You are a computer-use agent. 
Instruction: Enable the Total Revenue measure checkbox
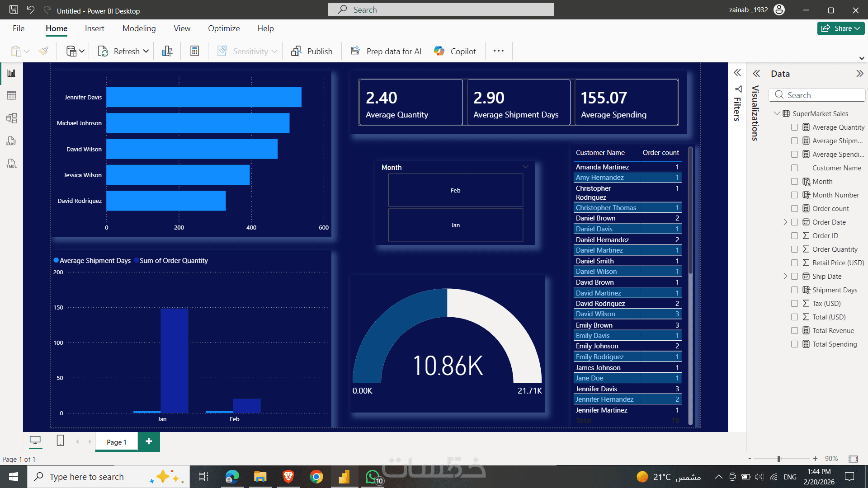(x=794, y=331)
